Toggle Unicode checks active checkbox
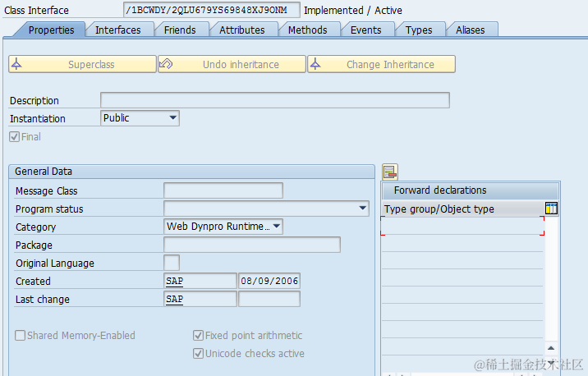The height and width of the screenshot is (376, 588). pyautogui.click(x=199, y=353)
